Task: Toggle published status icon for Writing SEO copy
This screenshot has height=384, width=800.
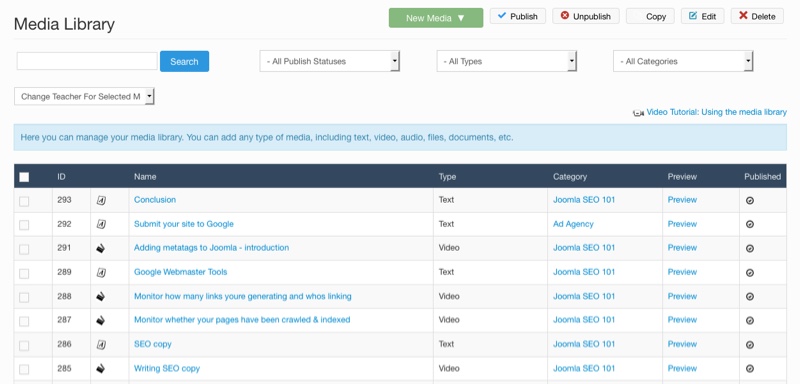Action: [749, 369]
